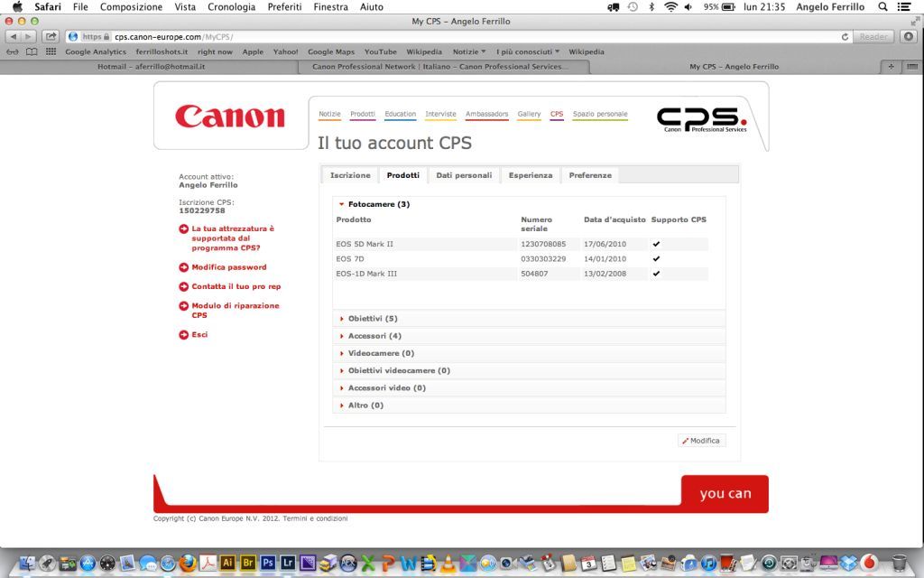Open a new tab with plus button
The image size is (924, 578).
tap(891, 67)
